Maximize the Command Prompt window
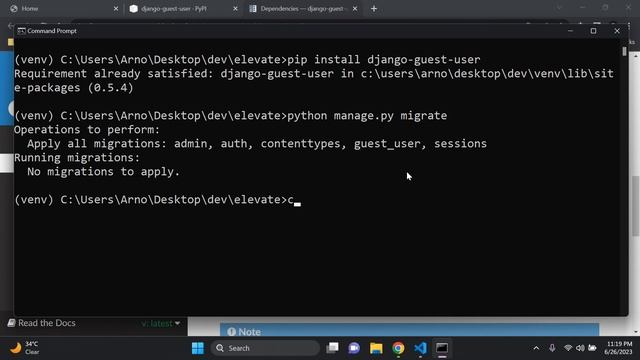640x360 pixels. [593, 31]
